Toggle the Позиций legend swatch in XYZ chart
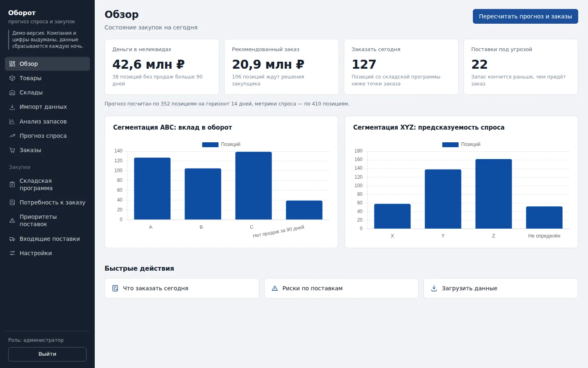 coord(450,144)
